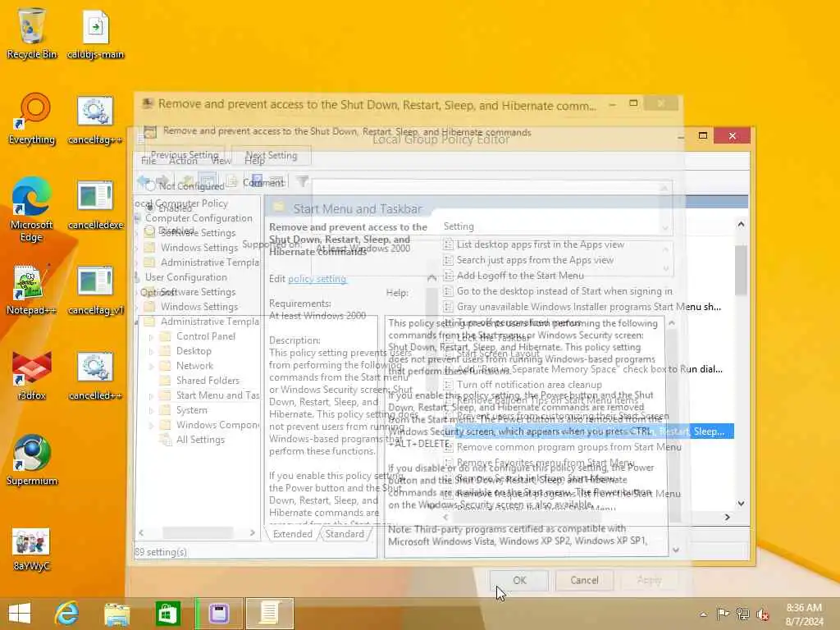Select the Disabled radio button
The height and width of the screenshot is (630, 840).
150,231
